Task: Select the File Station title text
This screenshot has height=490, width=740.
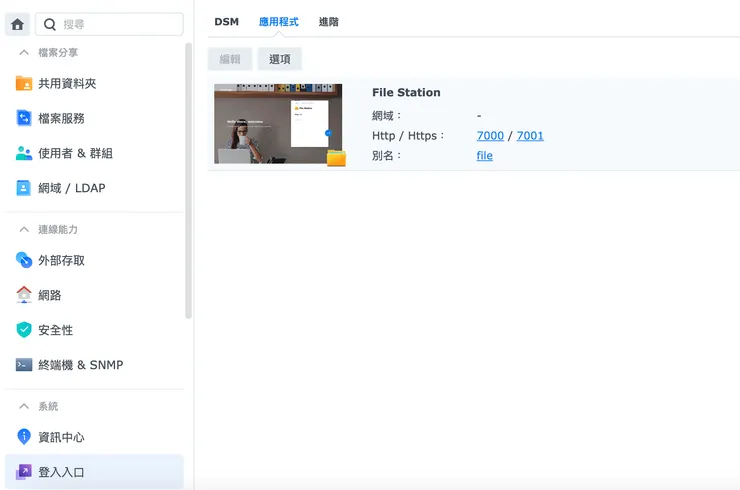Action: pyautogui.click(x=406, y=93)
